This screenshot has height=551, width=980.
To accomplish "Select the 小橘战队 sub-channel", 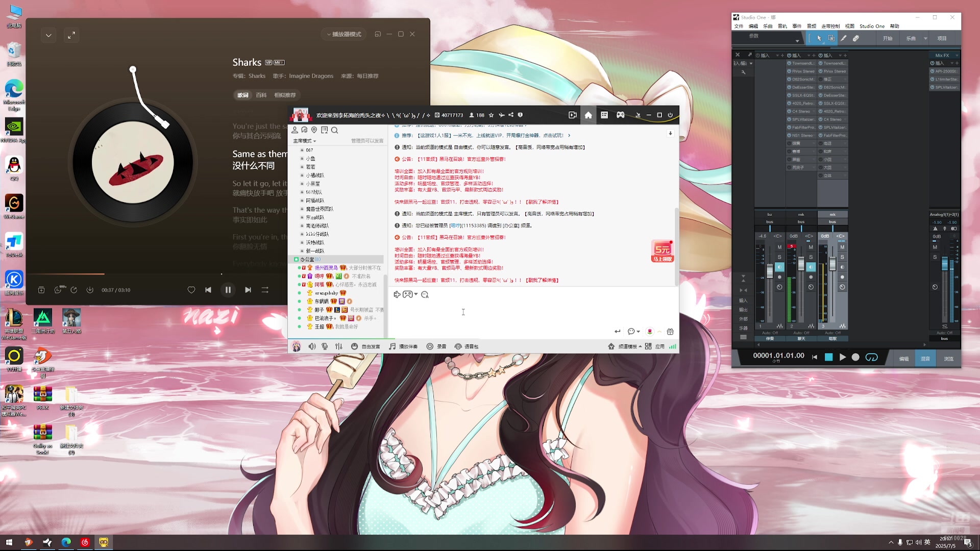I will pyautogui.click(x=315, y=176).
